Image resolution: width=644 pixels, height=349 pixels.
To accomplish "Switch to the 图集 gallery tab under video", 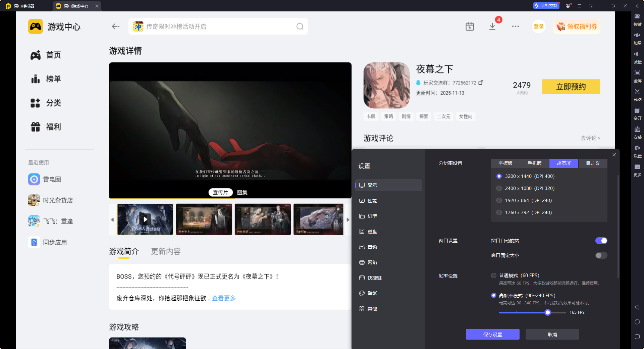I will (x=242, y=192).
